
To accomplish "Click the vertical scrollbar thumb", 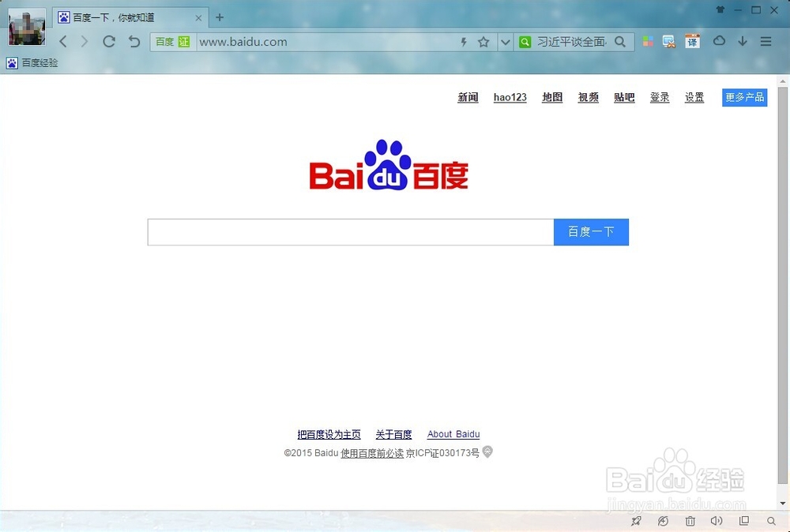I will pyautogui.click(x=782, y=287).
